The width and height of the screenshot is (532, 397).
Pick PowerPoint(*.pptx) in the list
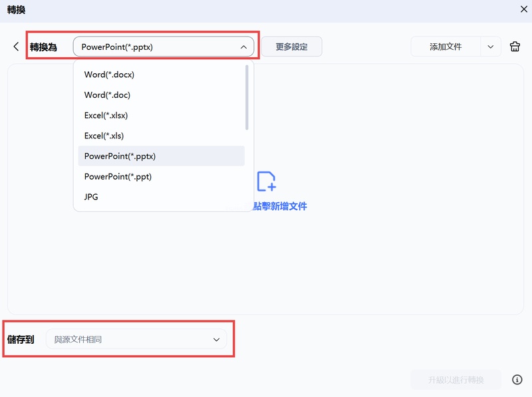point(161,156)
